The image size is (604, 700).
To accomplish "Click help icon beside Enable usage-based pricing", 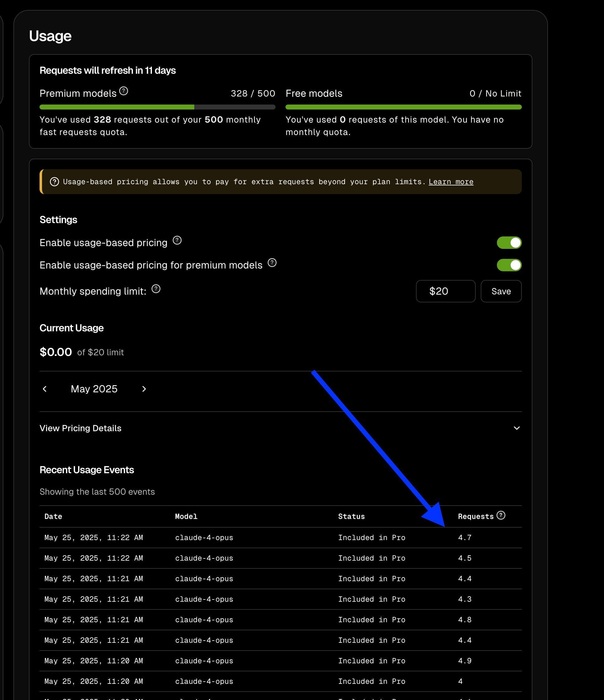I will click(177, 240).
